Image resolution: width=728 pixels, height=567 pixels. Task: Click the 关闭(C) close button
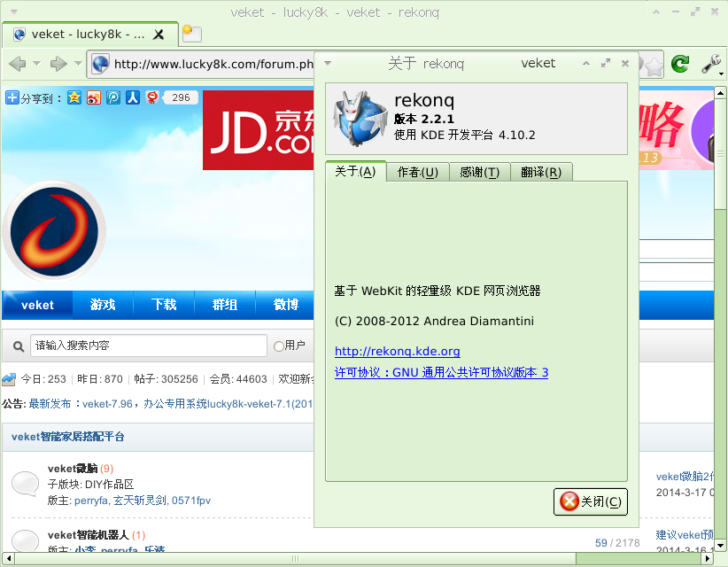pyautogui.click(x=591, y=501)
